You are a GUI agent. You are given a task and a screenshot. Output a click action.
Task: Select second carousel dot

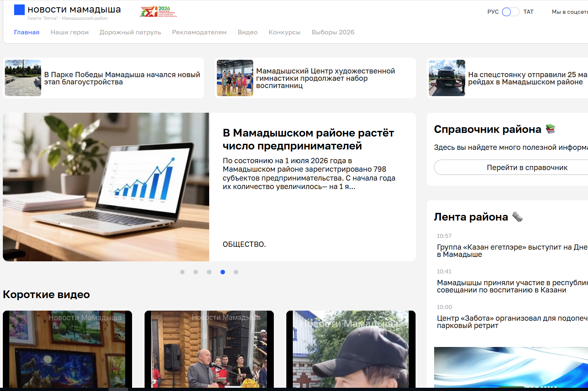pyautogui.click(x=196, y=272)
